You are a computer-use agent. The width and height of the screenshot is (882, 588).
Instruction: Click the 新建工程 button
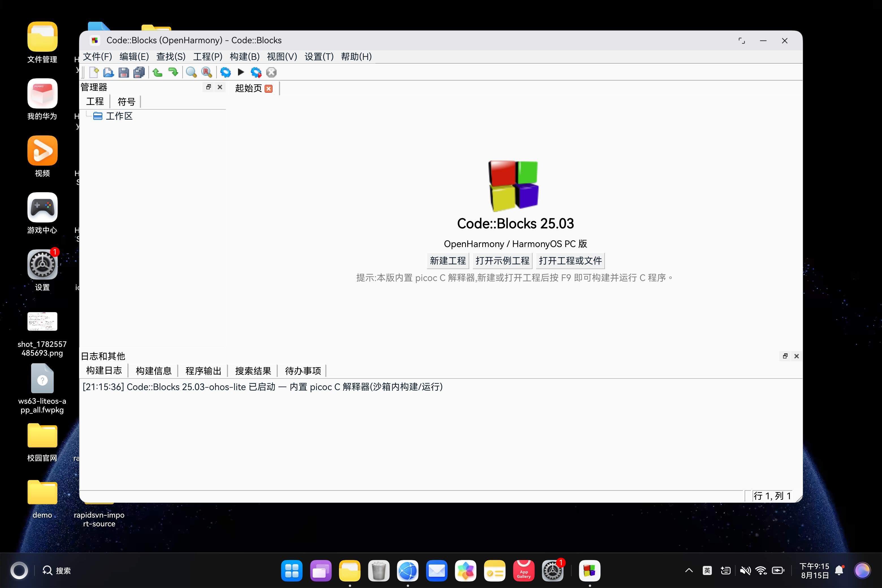point(448,261)
